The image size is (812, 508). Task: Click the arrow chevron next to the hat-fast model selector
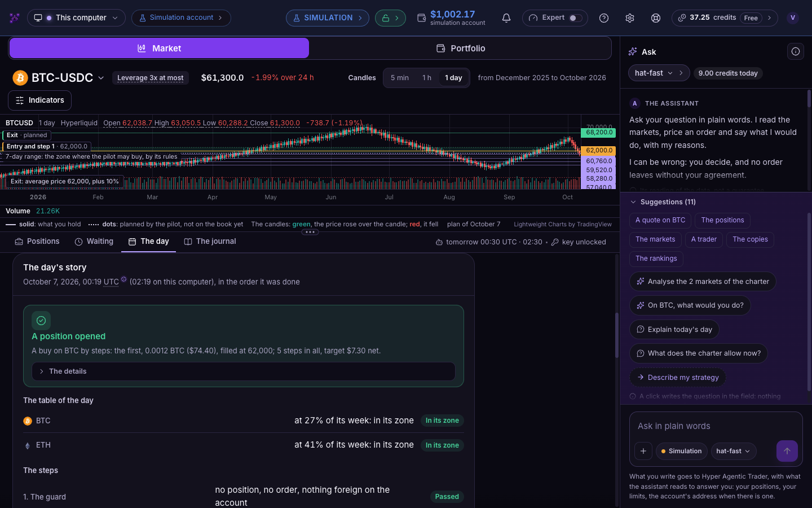click(681, 73)
